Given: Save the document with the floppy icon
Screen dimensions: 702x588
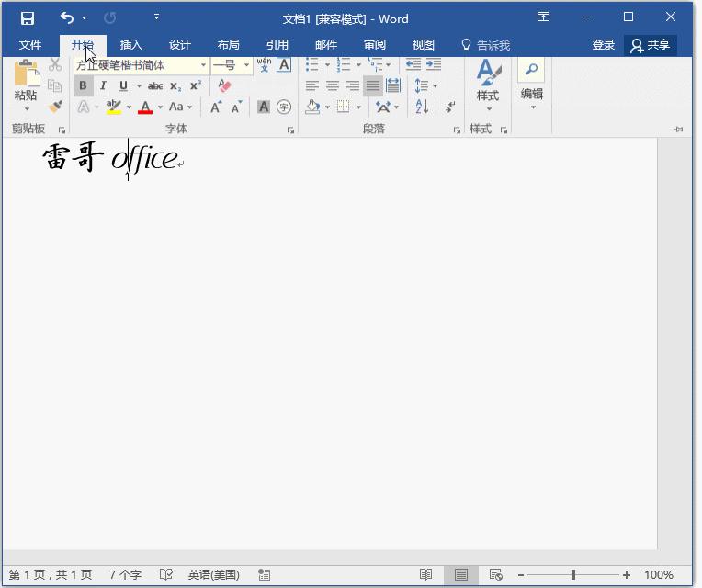Looking at the screenshot, I should (28, 17).
